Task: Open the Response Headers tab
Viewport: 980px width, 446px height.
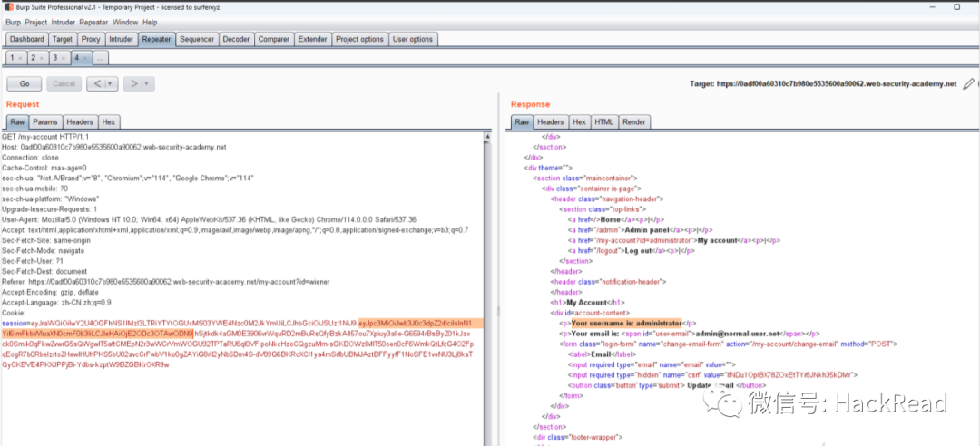Action: [x=551, y=122]
